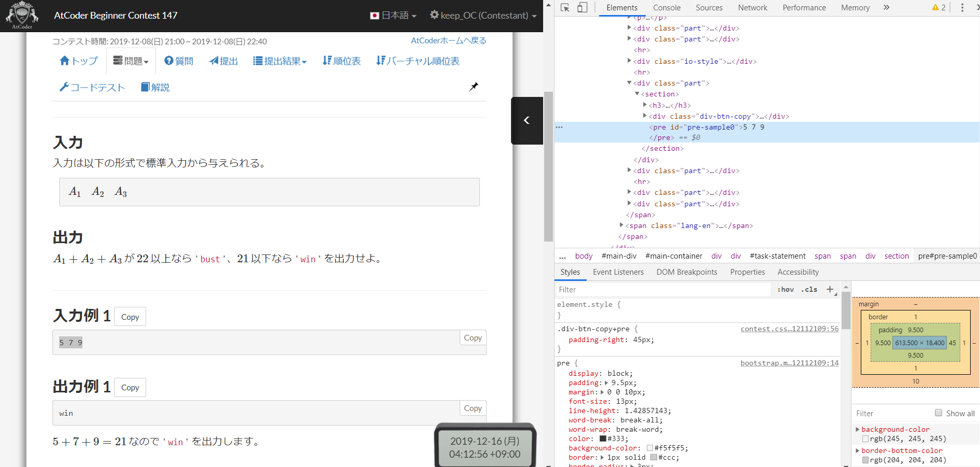Toggle the .cls class editor
Viewport: 980px width, 467px height.
point(809,290)
